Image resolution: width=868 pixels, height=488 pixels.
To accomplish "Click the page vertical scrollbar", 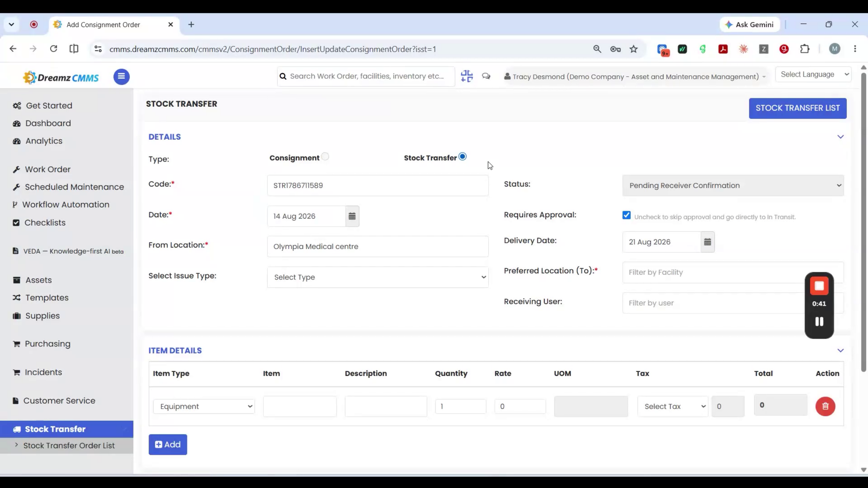I will [x=864, y=222].
